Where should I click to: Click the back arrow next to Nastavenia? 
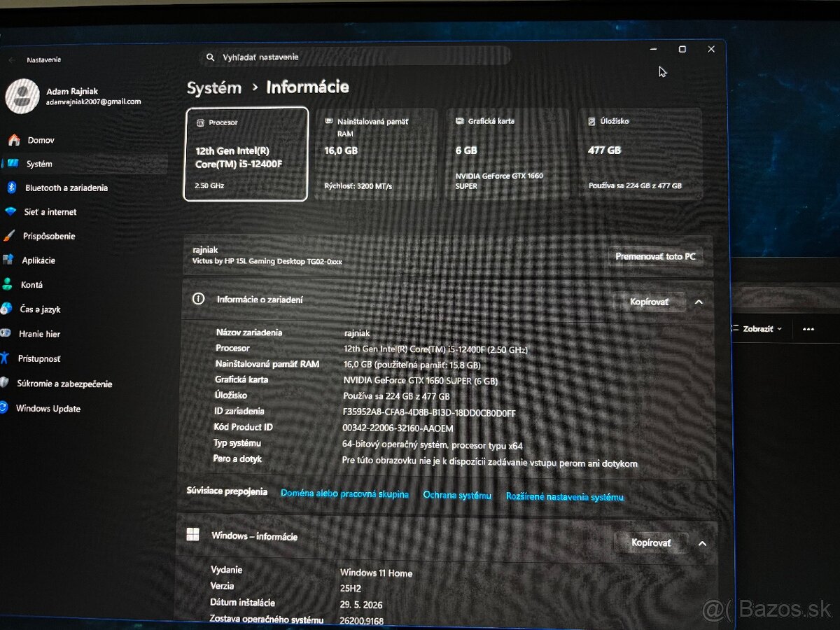tap(12, 59)
